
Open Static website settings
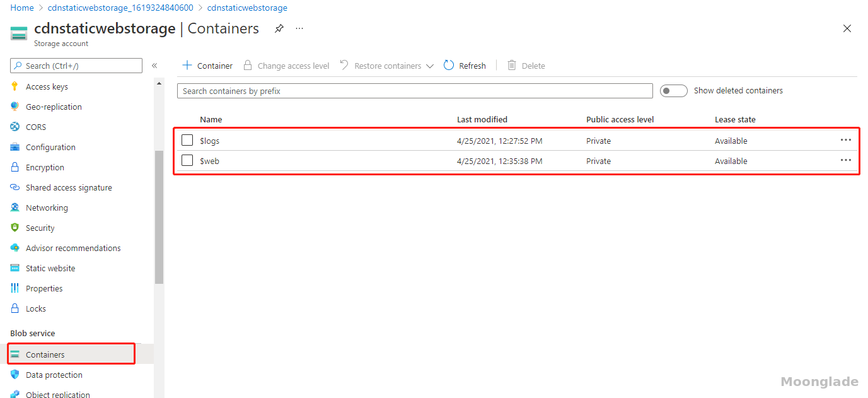click(50, 268)
